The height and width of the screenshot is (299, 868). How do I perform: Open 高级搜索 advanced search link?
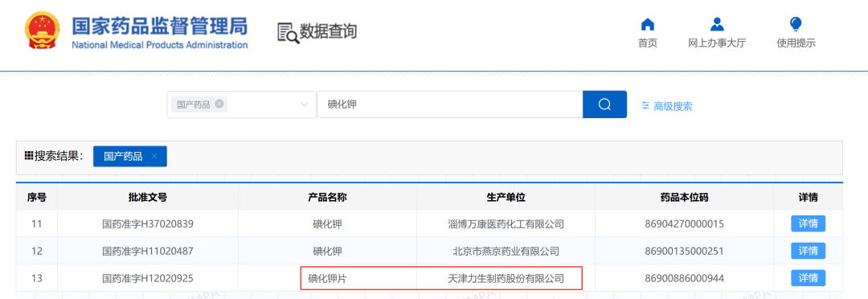(x=673, y=106)
